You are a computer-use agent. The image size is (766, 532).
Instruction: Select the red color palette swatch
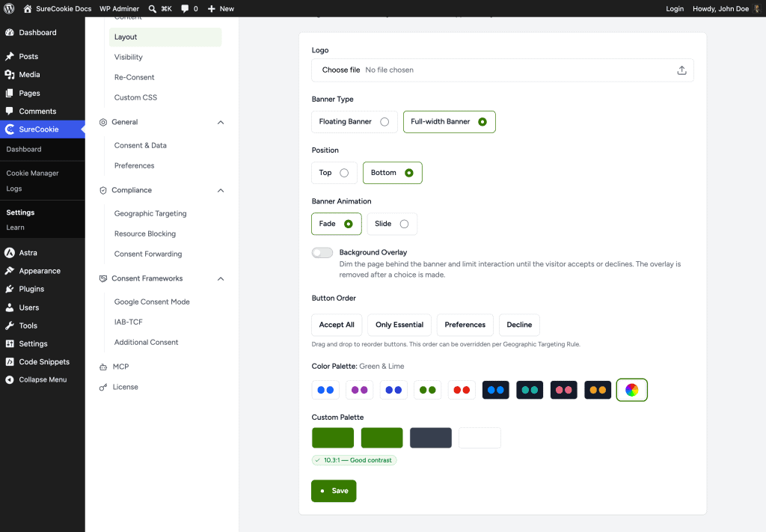(462, 390)
